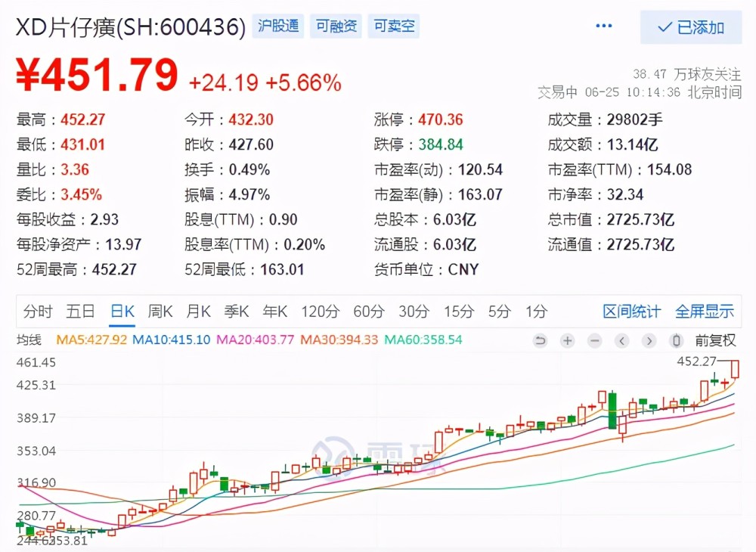Click the stock title XD片仔癀(SH:600436)
Screen dimensions: 756x552
point(131,27)
